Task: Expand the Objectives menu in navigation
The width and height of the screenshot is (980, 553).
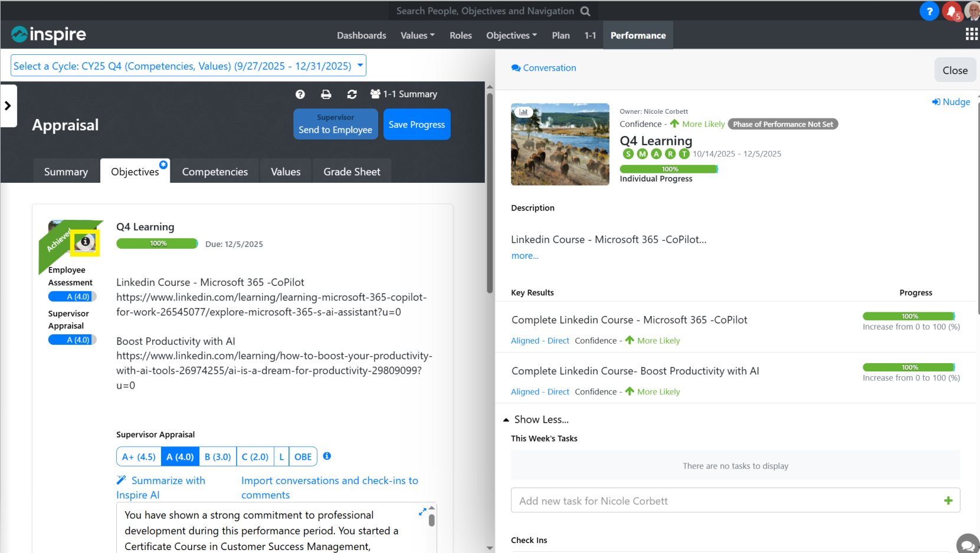Action: pos(511,35)
